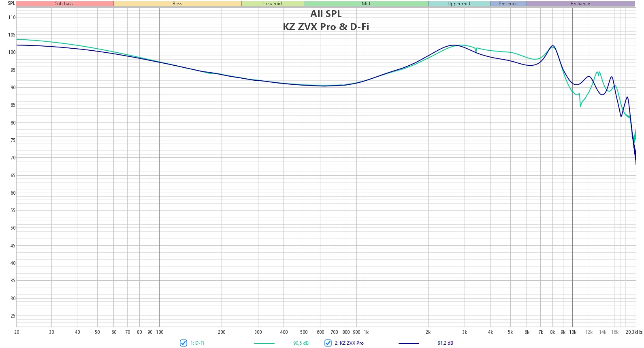
Task: Click the '95' SPL axis tick label
Action: [x=13, y=70]
